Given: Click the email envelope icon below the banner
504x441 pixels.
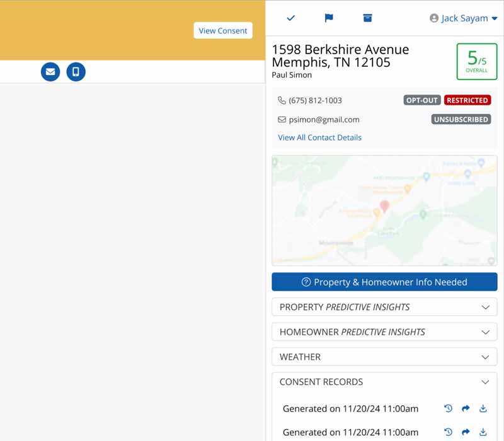Looking at the screenshot, I should point(50,72).
